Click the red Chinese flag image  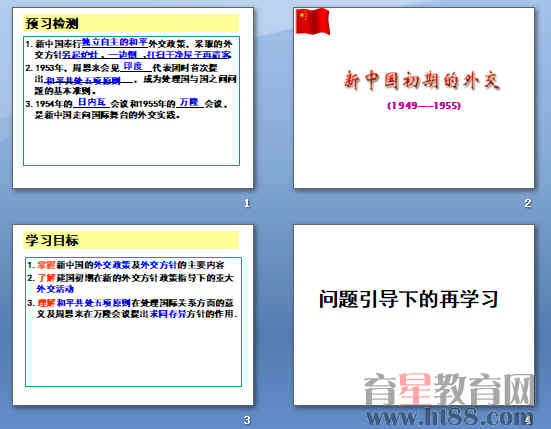(312, 22)
